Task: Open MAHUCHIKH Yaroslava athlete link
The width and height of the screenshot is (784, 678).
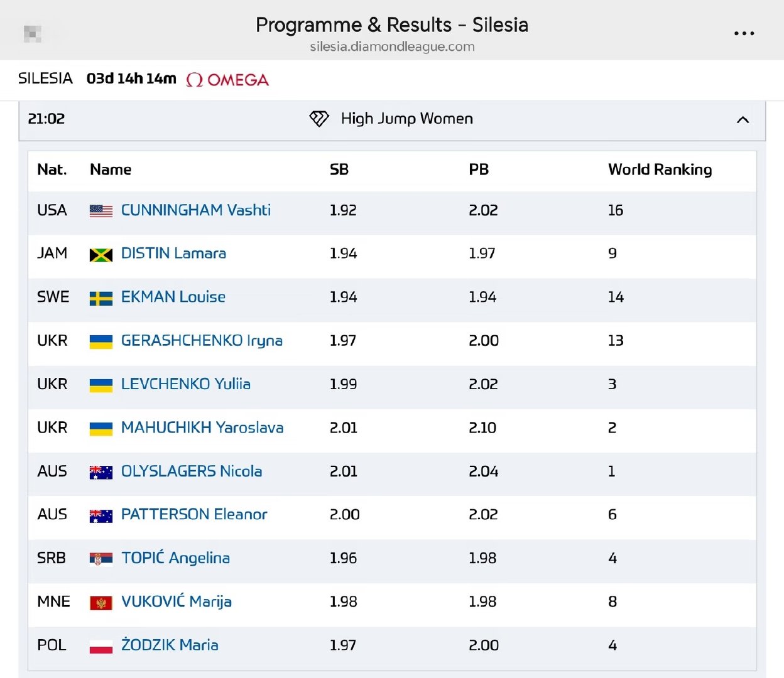Action: (202, 428)
